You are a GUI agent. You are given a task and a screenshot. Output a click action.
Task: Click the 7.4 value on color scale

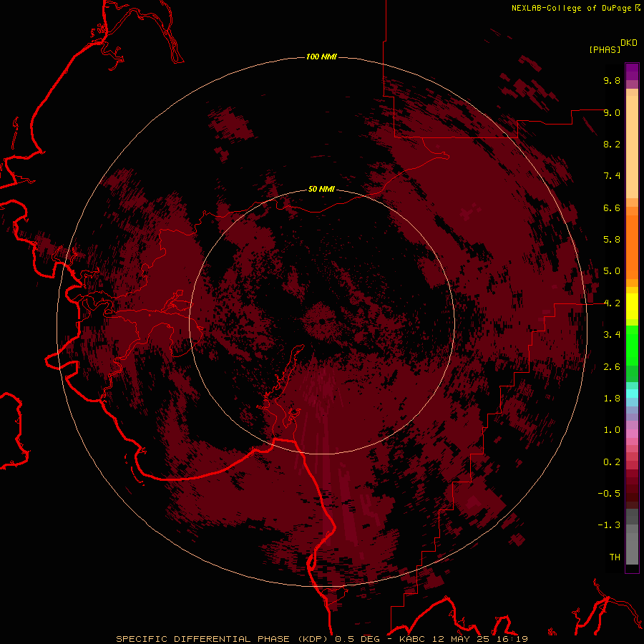pyautogui.click(x=612, y=176)
